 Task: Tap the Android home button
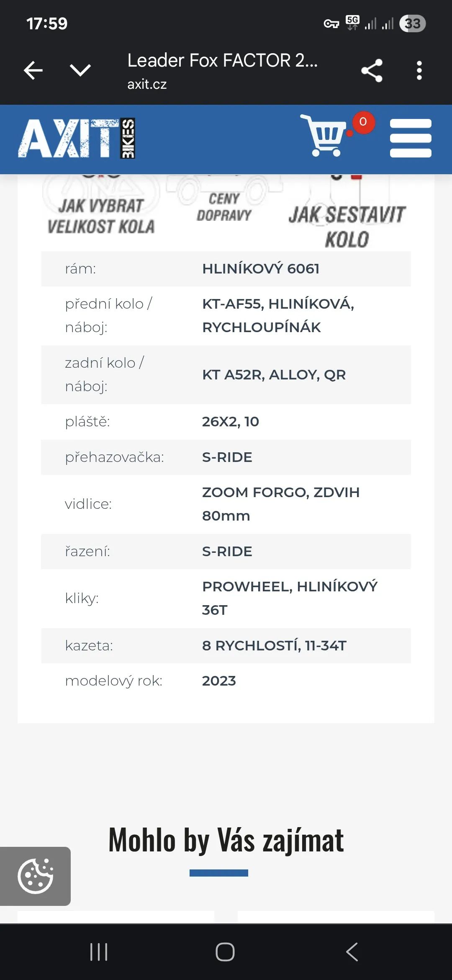[225, 952]
